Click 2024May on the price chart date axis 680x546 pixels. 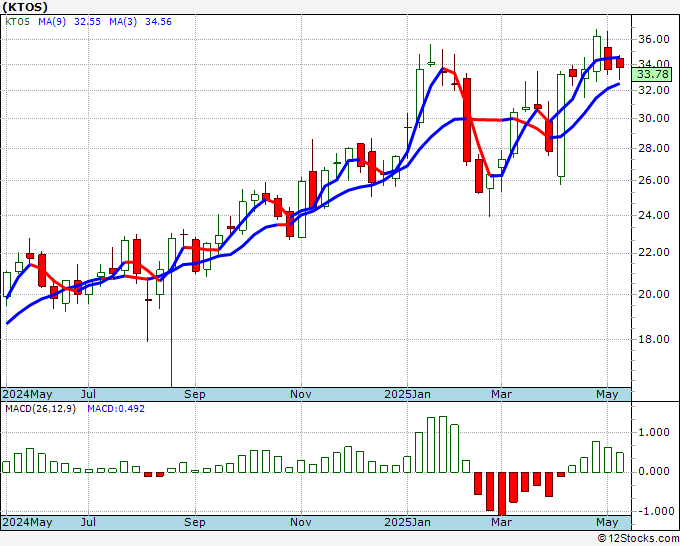[x=27, y=394]
